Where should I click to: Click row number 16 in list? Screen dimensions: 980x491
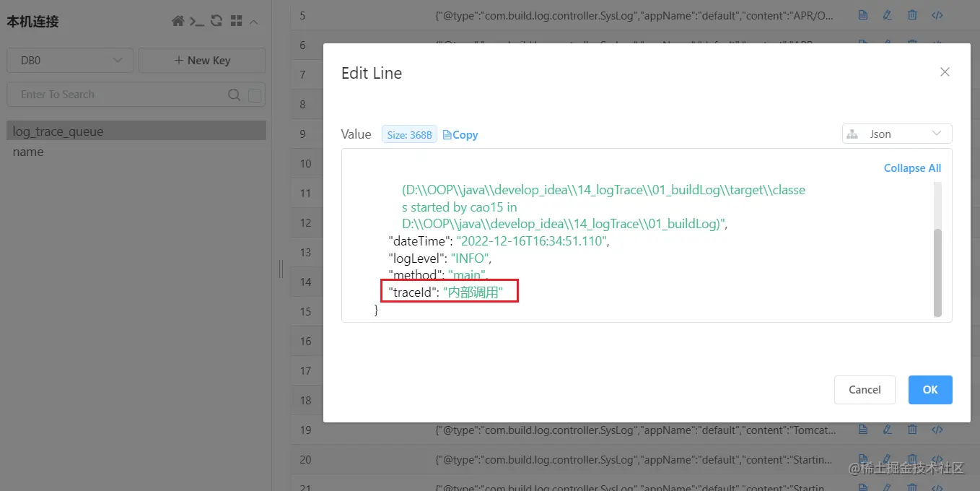(x=305, y=341)
